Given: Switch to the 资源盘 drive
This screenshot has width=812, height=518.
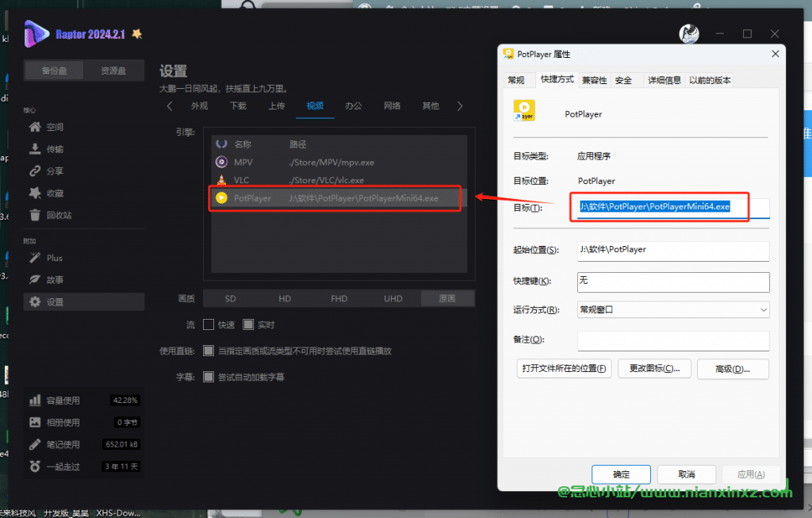Looking at the screenshot, I should point(113,71).
